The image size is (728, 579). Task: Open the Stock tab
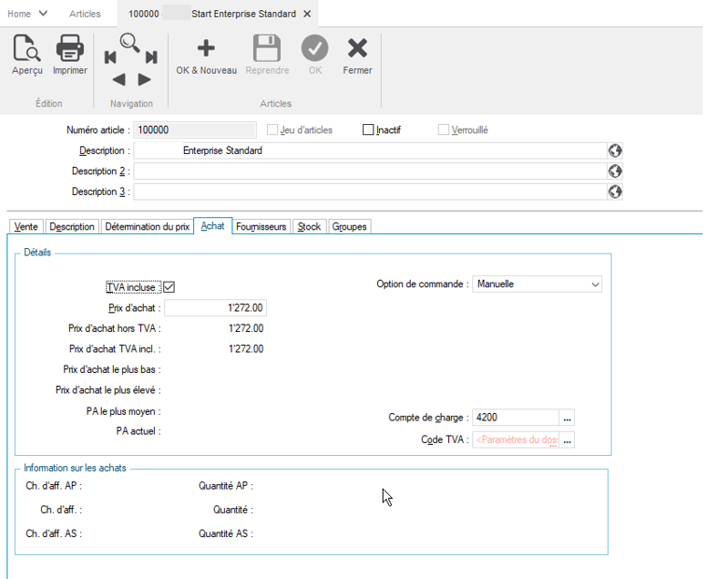309,227
